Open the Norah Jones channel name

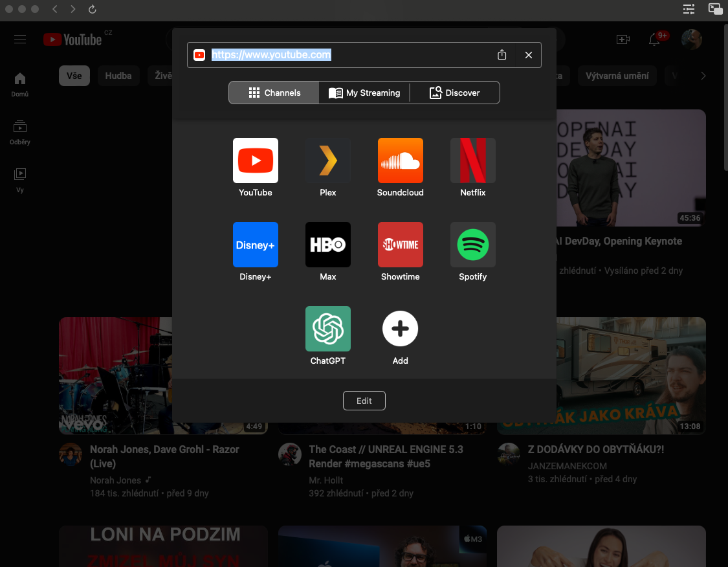pos(116,480)
